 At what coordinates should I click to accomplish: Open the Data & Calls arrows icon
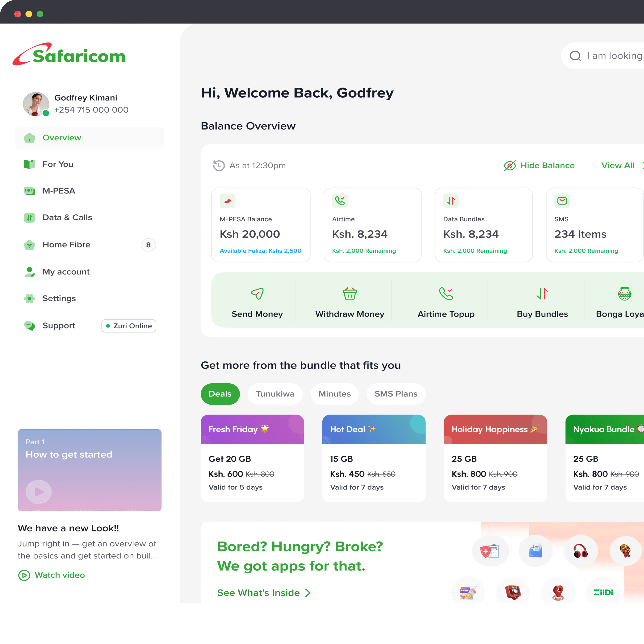point(29,218)
